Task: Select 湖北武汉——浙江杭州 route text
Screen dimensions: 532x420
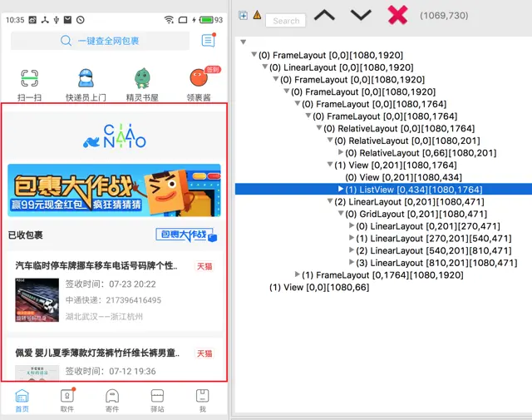Action: click(x=104, y=316)
